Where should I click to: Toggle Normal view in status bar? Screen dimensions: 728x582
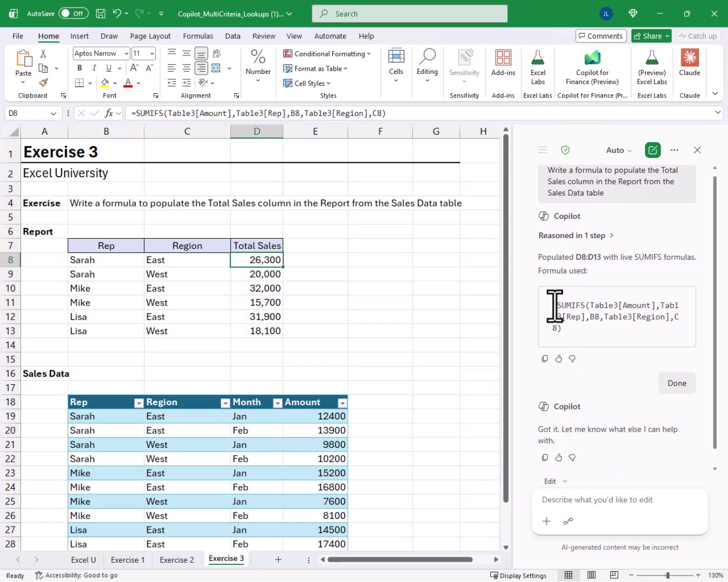[x=568, y=575]
